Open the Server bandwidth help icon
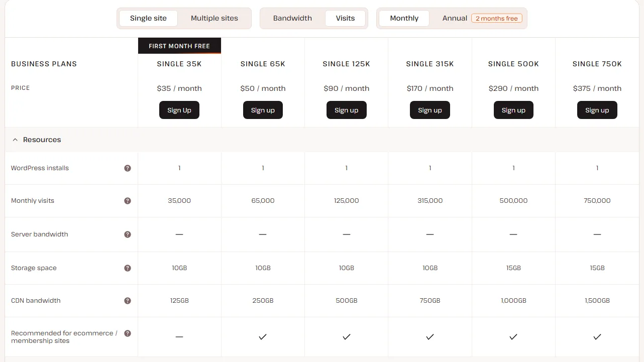 coord(128,234)
